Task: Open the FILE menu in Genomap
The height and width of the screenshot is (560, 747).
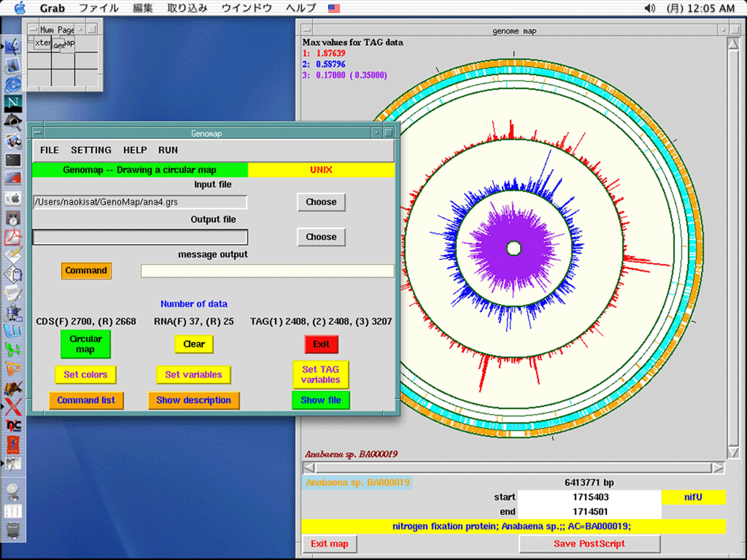Action: click(49, 150)
